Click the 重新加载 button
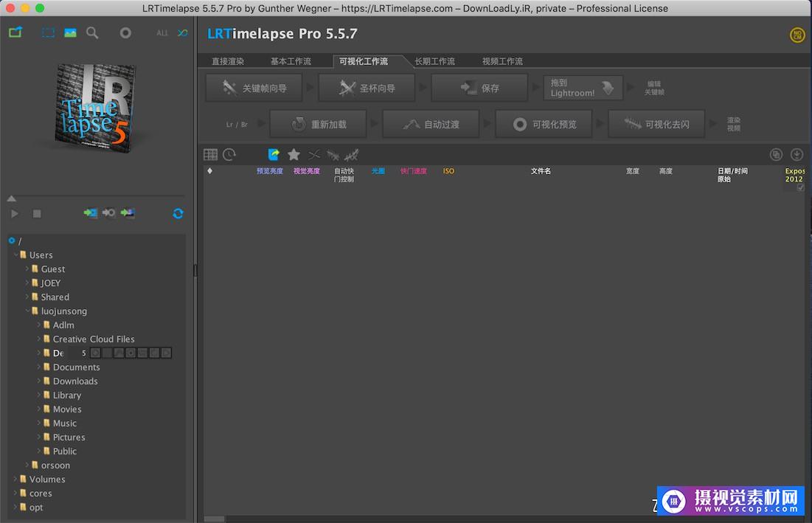812x523 pixels. [318, 124]
